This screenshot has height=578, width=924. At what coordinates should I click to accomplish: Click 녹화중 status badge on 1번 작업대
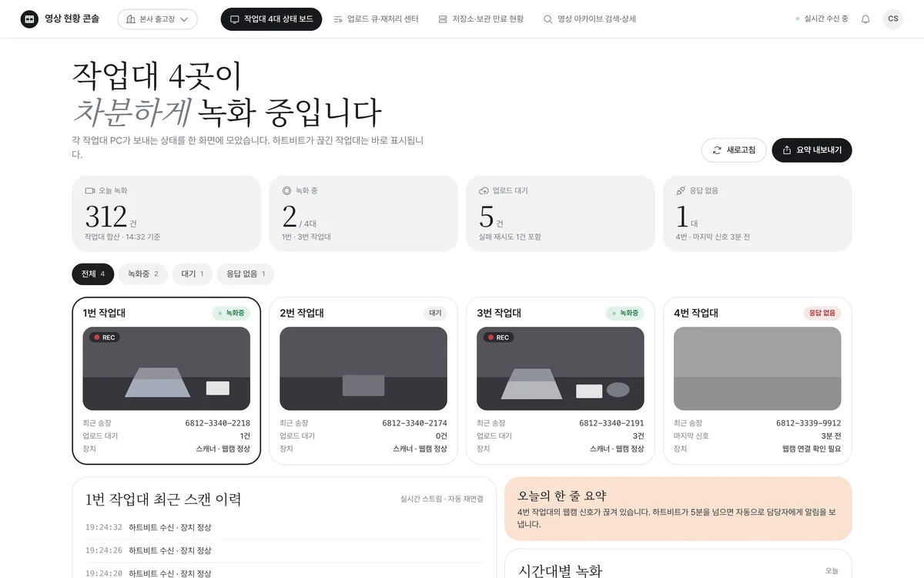tap(231, 313)
